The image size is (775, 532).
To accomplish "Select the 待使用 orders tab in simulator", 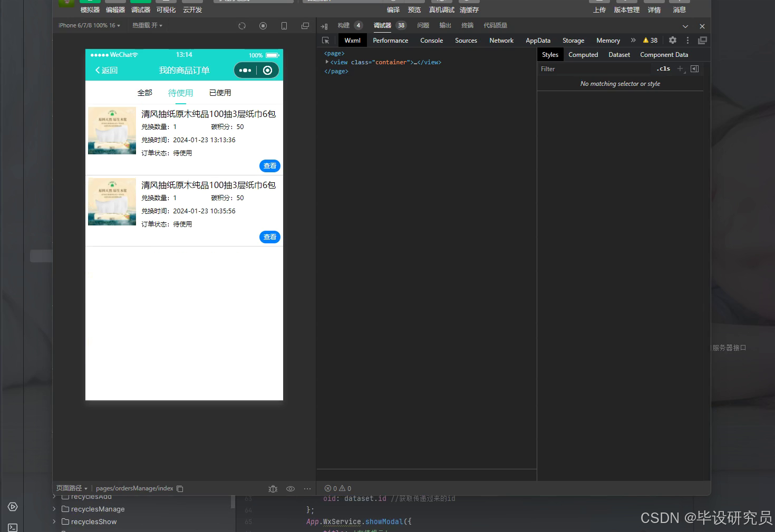I will [x=181, y=93].
